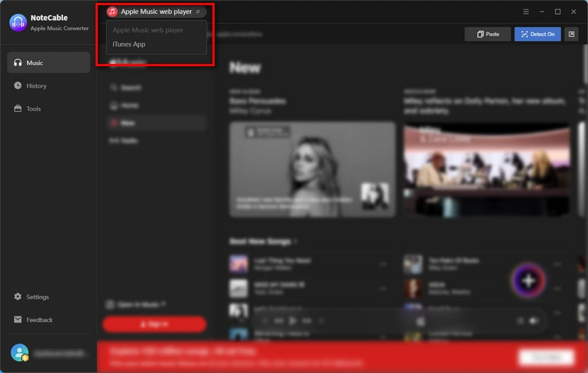The image size is (588, 373).
Task: Click the red Apple Music note icon
Action: pyautogui.click(x=112, y=12)
